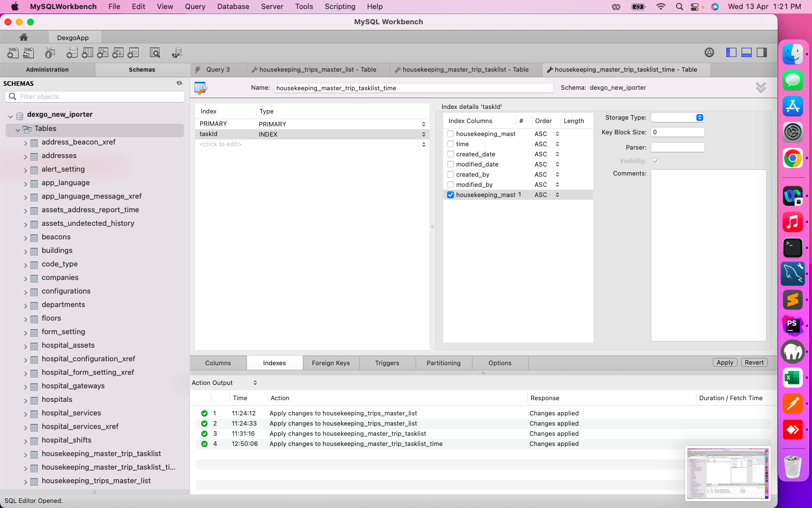Select the companies table in tree

(x=60, y=278)
